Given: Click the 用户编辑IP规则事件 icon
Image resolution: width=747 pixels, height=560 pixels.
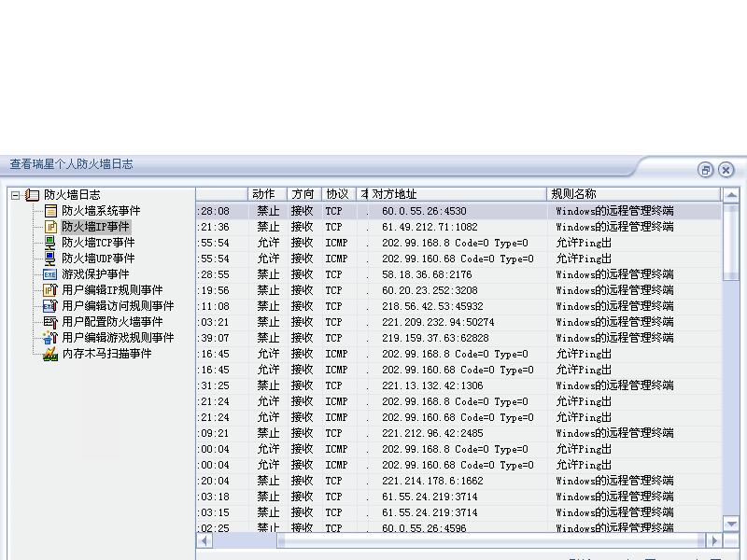Looking at the screenshot, I should [x=50, y=290].
